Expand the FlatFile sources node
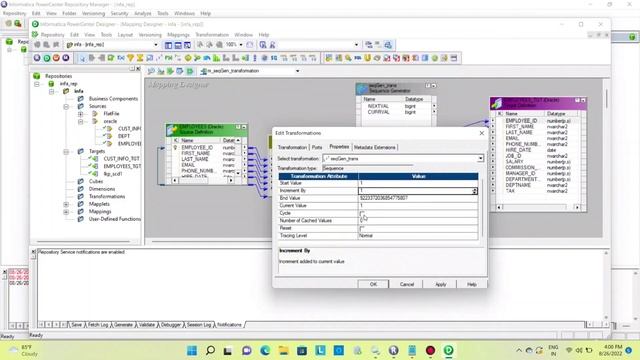The height and width of the screenshot is (360, 640). click(81, 114)
